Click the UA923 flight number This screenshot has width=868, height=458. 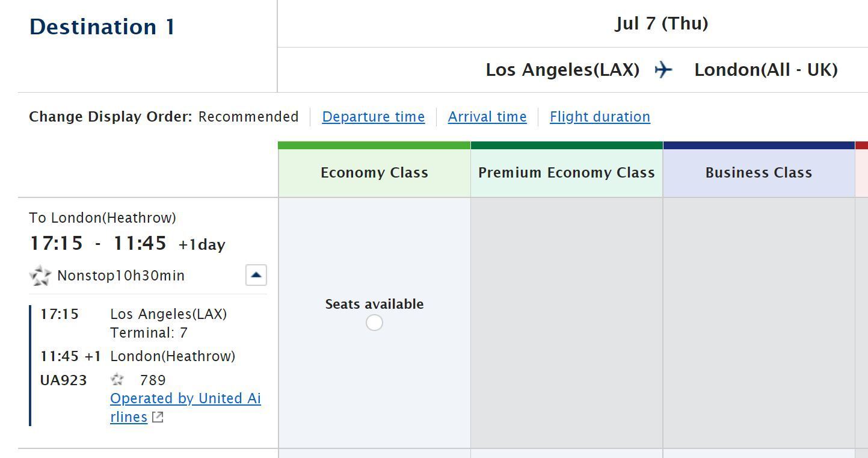point(63,380)
